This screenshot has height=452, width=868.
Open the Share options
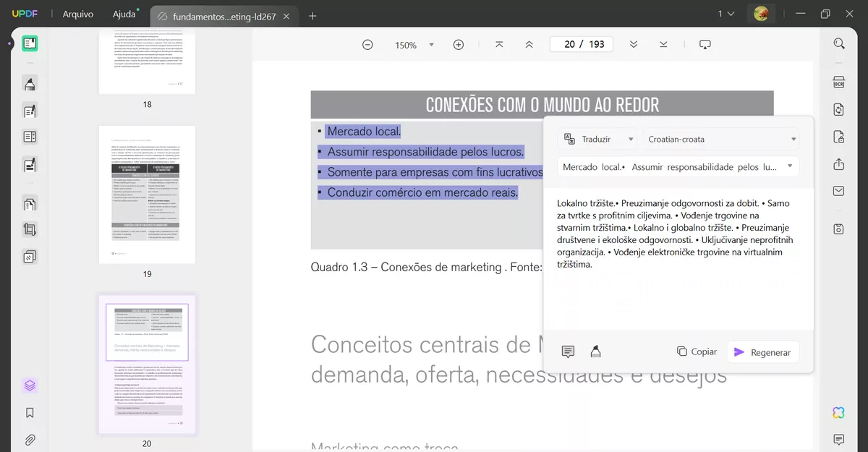point(838,164)
